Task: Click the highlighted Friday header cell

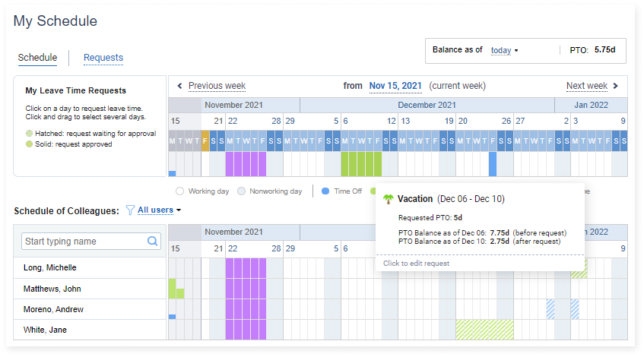Action: [x=205, y=141]
